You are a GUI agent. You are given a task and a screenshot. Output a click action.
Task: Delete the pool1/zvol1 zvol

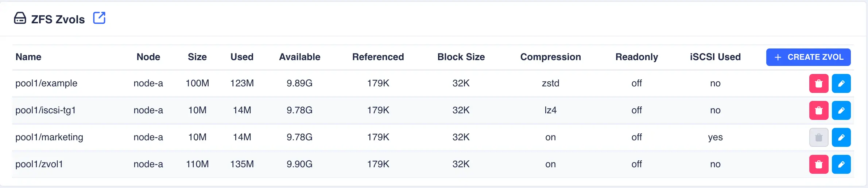[819, 164]
